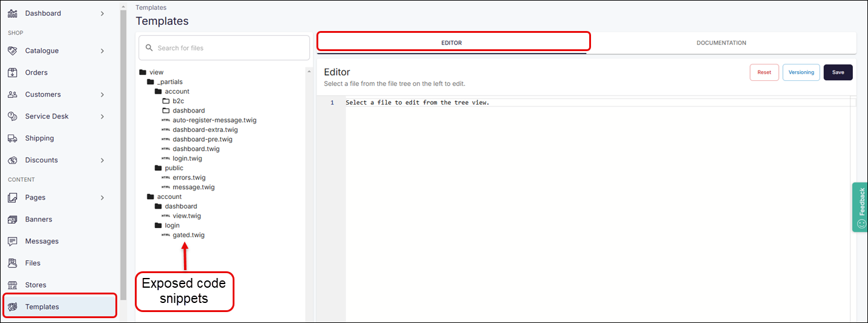Image resolution: width=868 pixels, height=323 pixels.
Task: Open dashboard-extra.twig file
Action: pyautogui.click(x=205, y=130)
